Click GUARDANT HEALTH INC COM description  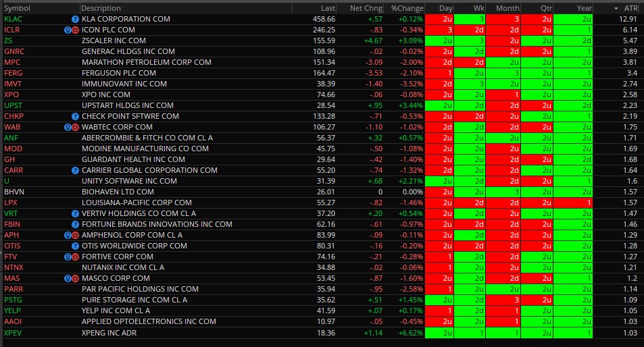(133, 159)
